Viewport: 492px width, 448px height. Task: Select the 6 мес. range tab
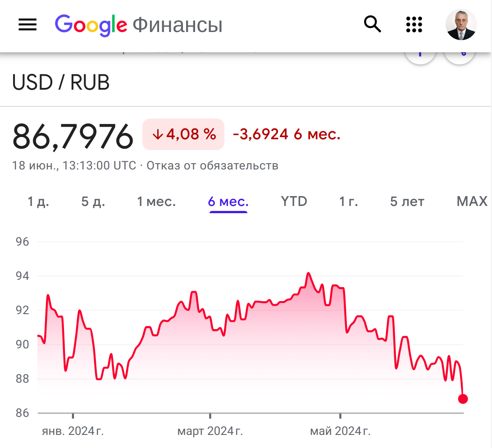[x=228, y=201]
